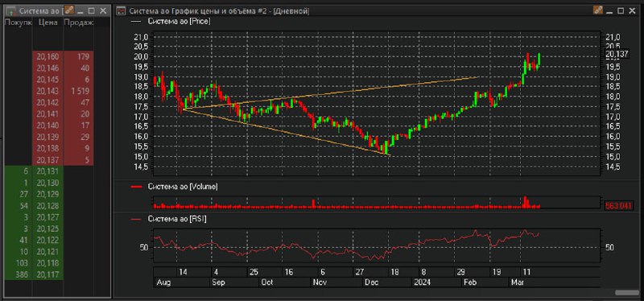Grab the horizontal scrollbar thumb below the chart
The width and height of the screenshot is (644, 301).
[x=627, y=292]
